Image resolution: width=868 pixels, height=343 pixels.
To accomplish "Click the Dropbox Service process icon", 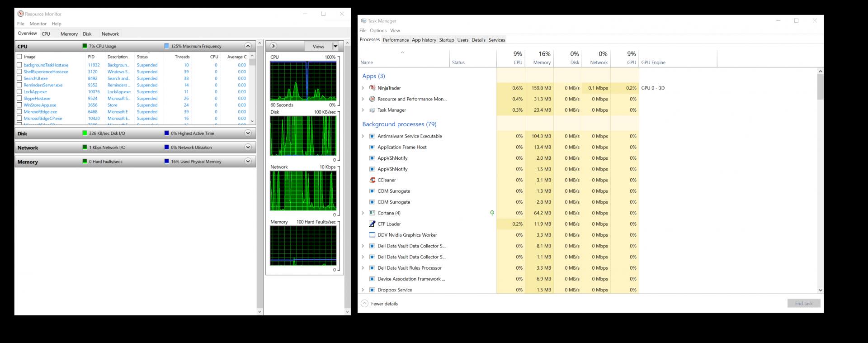I will [372, 290].
